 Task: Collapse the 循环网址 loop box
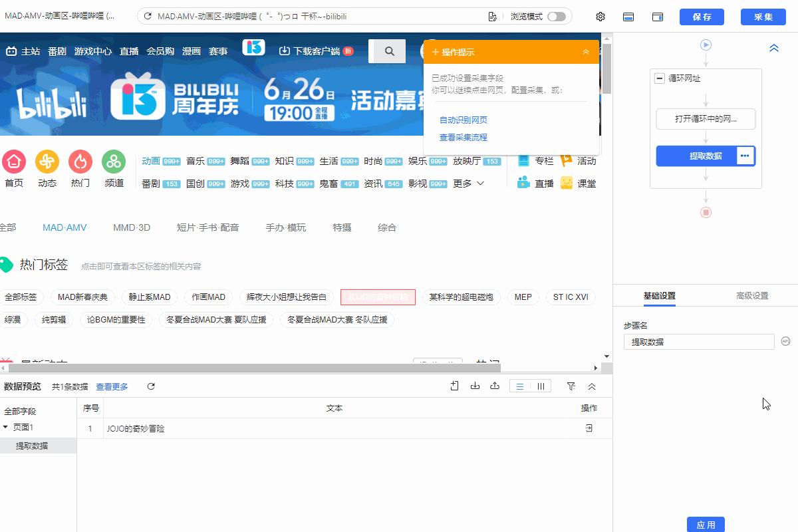tap(660, 78)
